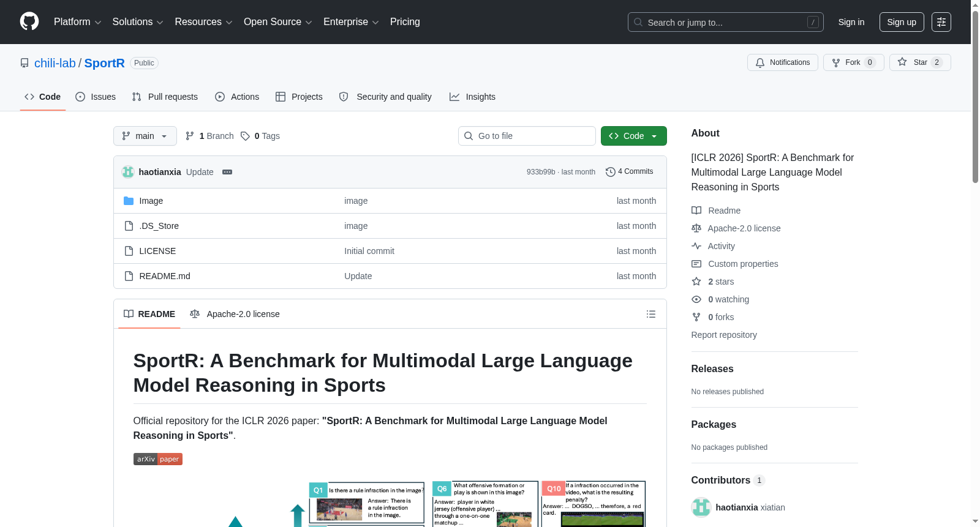Fork the repository
Viewport: 980px width, 527px height.
click(853, 62)
